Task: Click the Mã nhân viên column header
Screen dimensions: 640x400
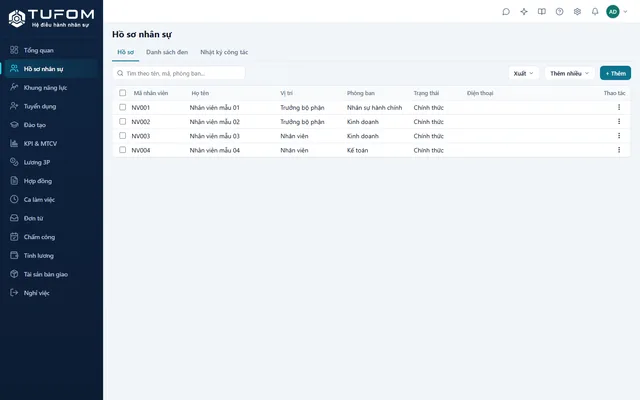Action: coord(151,93)
